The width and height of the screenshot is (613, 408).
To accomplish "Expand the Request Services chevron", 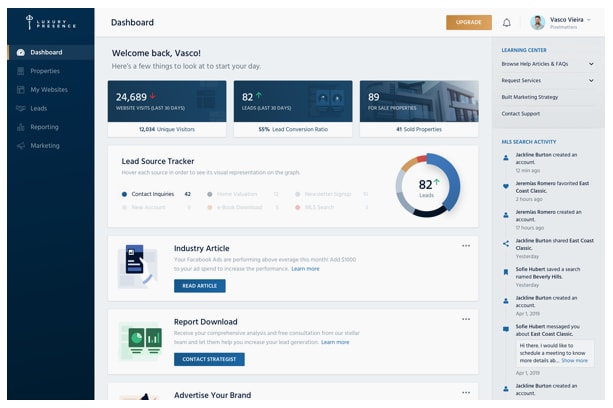I will pos(591,81).
